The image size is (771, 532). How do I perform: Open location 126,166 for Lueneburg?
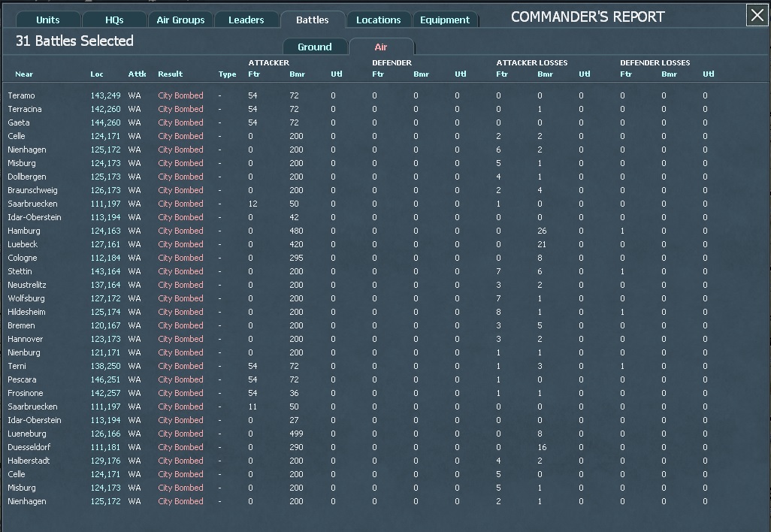(x=105, y=434)
